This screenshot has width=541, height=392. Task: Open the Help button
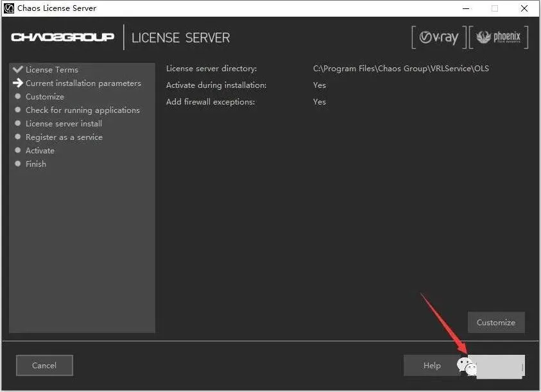432,366
